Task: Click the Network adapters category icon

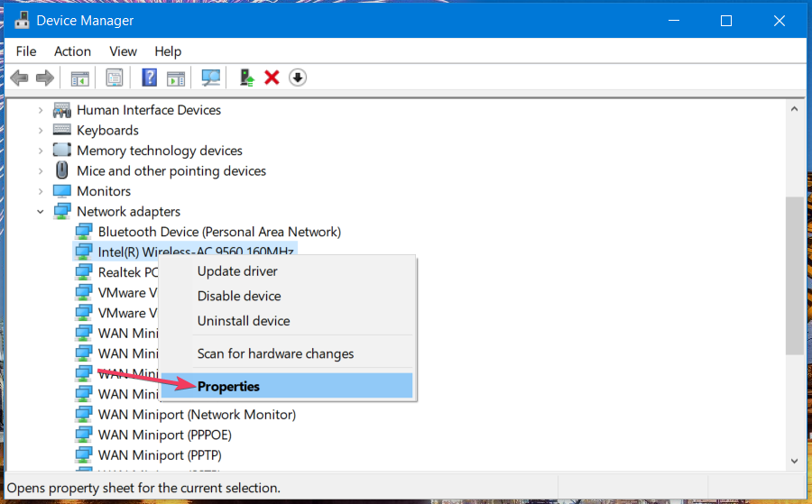Action: click(62, 211)
